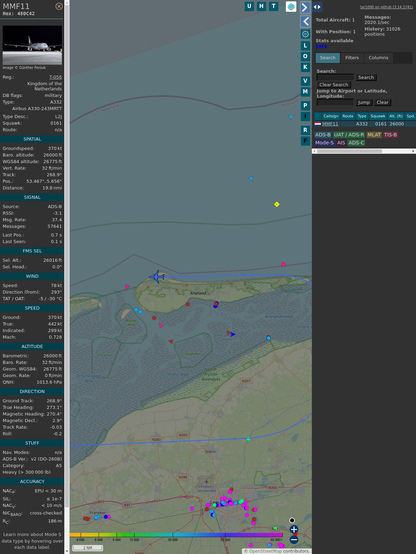Click the altitude color scale bar
This screenshot has width=416, height=554.
point(176,535)
